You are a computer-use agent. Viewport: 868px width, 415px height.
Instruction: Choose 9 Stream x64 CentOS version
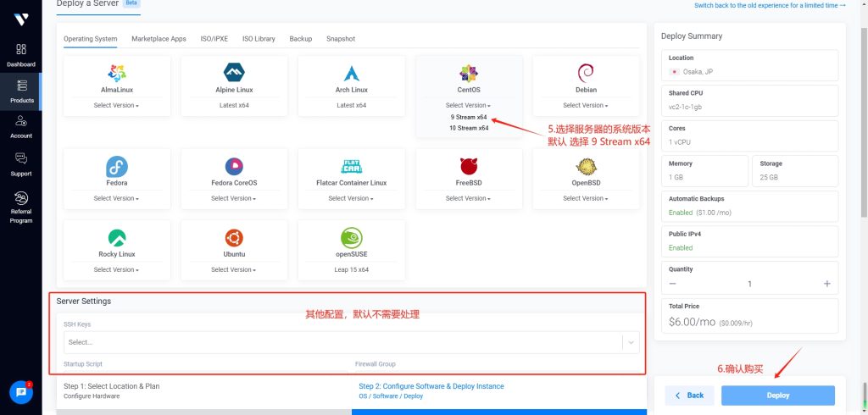click(469, 118)
